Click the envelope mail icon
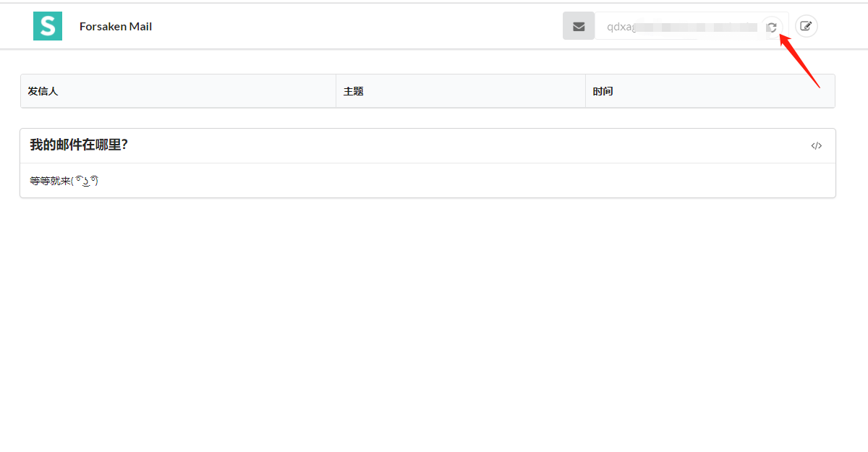868x452 pixels. pos(579,26)
